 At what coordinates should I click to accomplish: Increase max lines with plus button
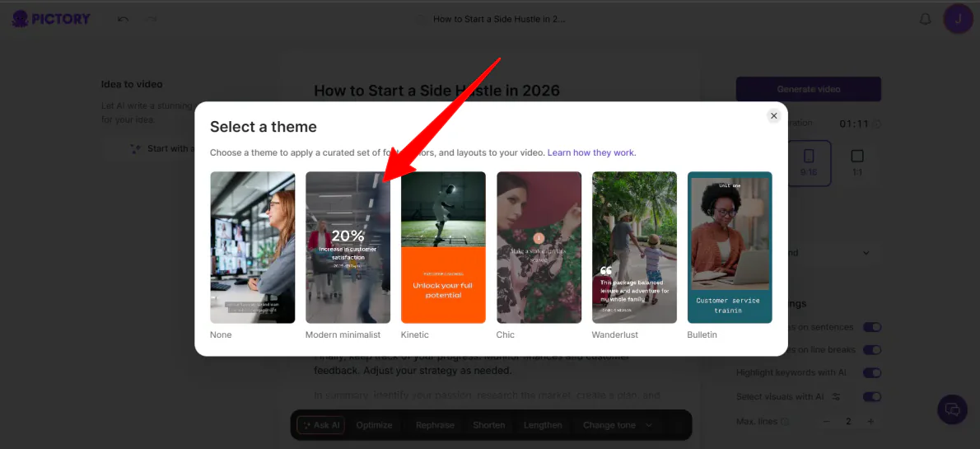tap(870, 422)
